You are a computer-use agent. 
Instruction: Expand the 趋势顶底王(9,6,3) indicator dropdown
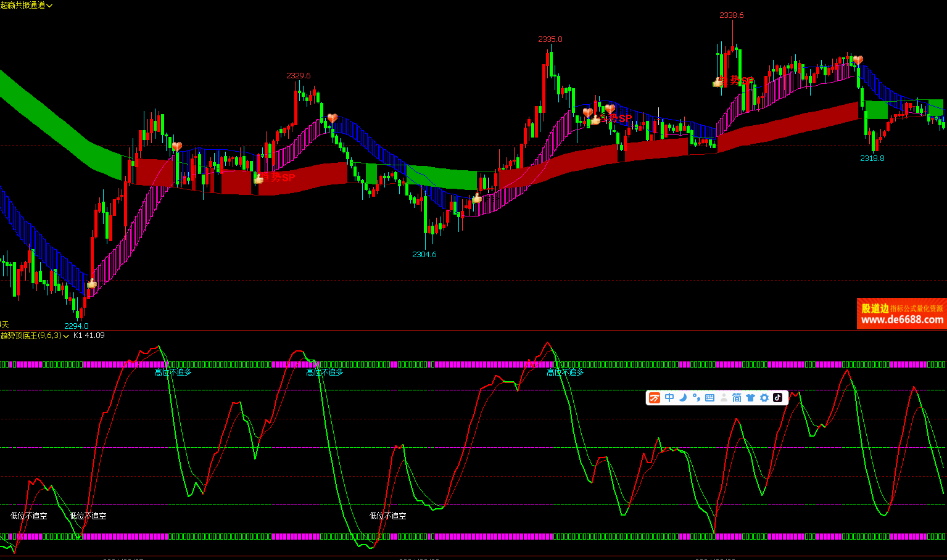[66, 336]
